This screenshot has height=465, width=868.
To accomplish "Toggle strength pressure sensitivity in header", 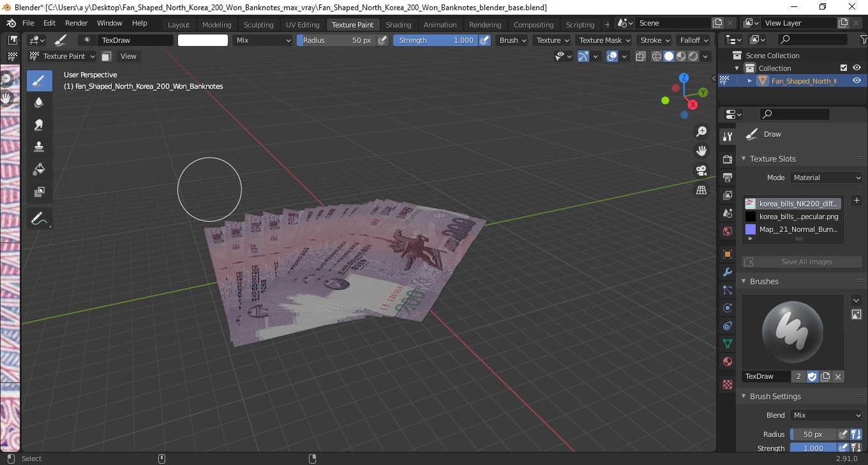I will pos(484,40).
